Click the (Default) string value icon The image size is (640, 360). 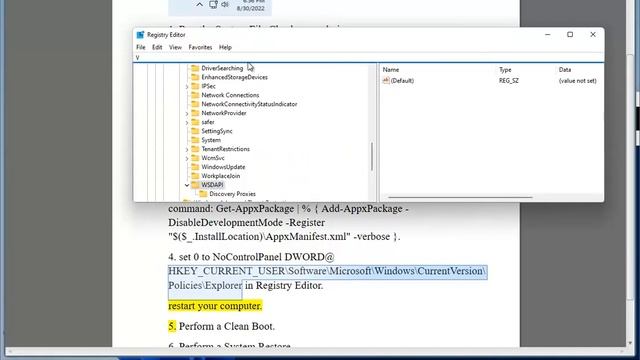click(386, 80)
